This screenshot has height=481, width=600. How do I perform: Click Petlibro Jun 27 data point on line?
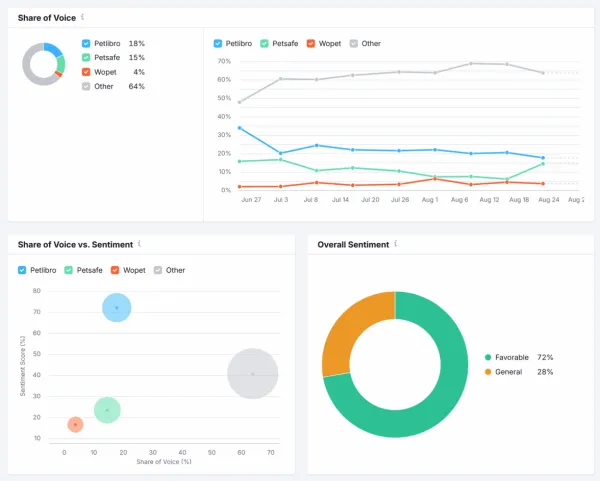coord(240,128)
